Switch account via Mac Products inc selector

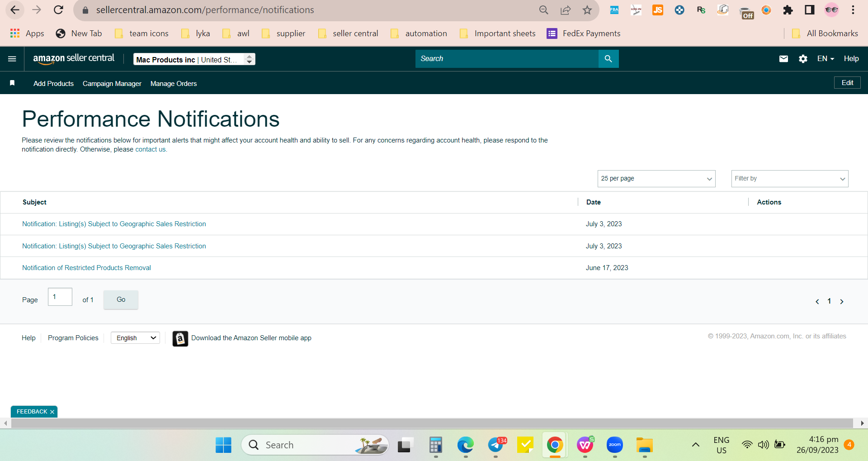click(x=194, y=59)
